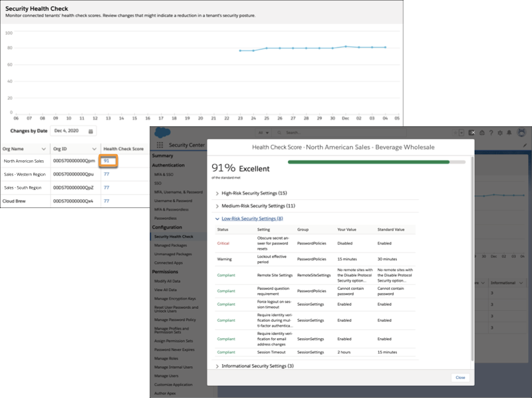The width and height of the screenshot is (532, 398).
Task: Open Modify All Data permission
Action: 168,281
